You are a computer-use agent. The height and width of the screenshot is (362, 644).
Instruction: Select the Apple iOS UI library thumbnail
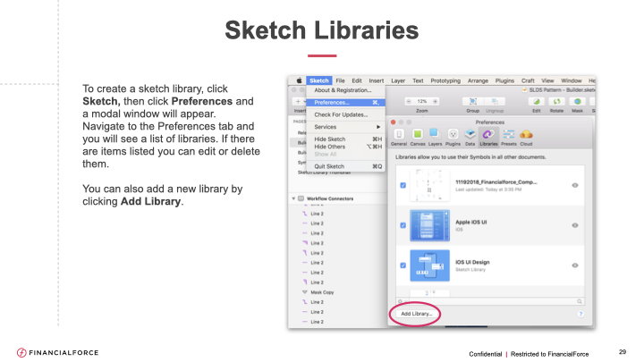pyautogui.click(x=429, y=225)
